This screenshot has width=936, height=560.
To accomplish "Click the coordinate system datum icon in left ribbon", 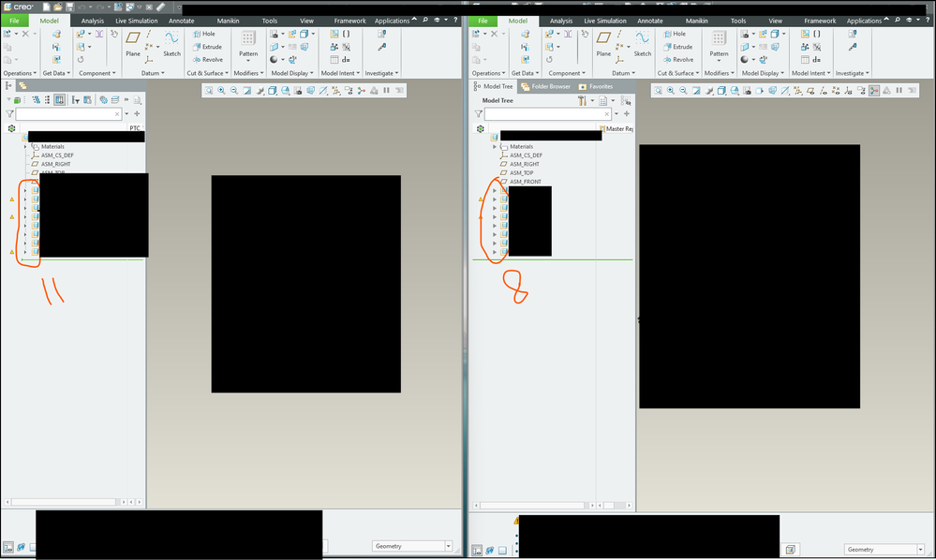I will pos(149,60).
